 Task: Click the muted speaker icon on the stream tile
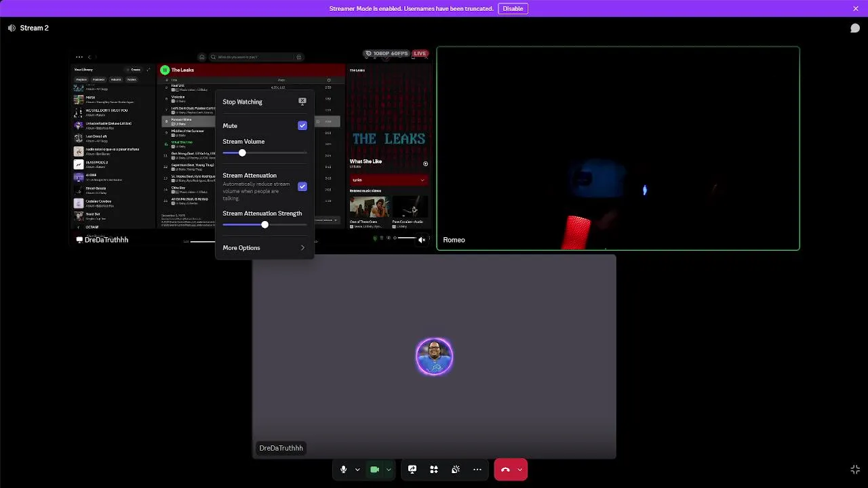tap(421, 239)
